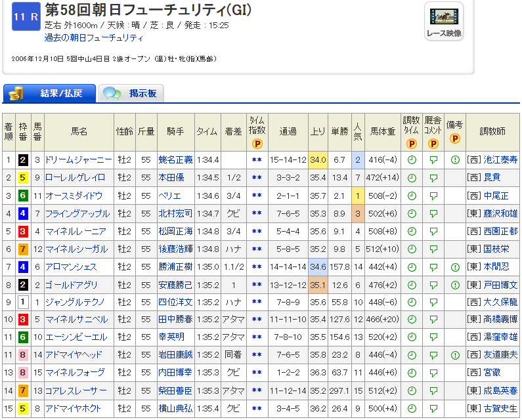Open remarks exclamation icon for アロマンシェス
This screenshot has height=420, width=522.
pyautogui.click(x=455, y=267)
